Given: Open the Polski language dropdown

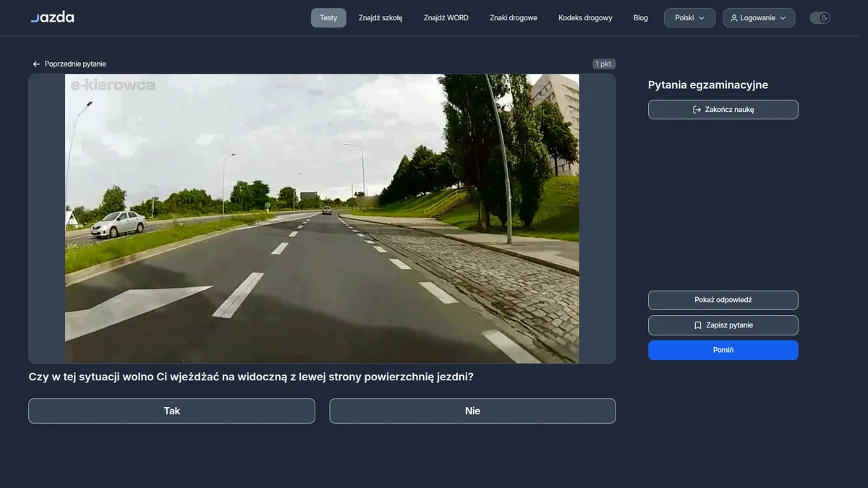Looking at the screenshot, I should click(x=689, y=18).
